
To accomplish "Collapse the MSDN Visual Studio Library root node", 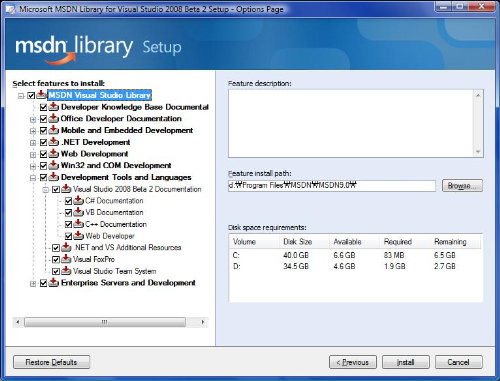I will tap(21, 96).
